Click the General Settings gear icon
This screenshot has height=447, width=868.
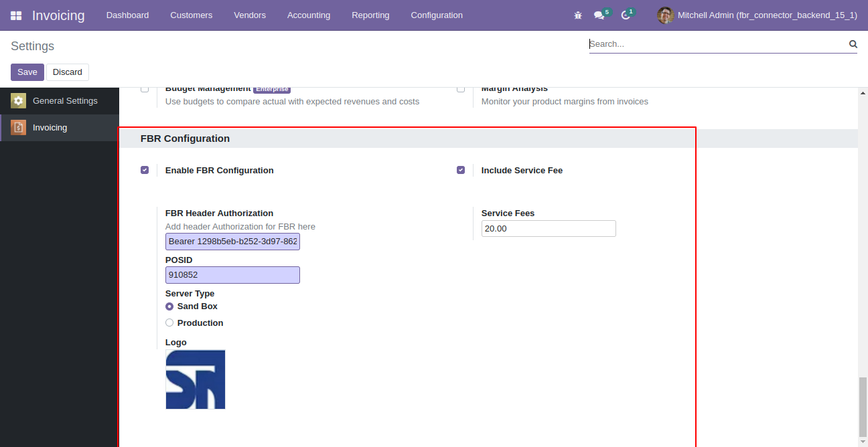[18, 101]
